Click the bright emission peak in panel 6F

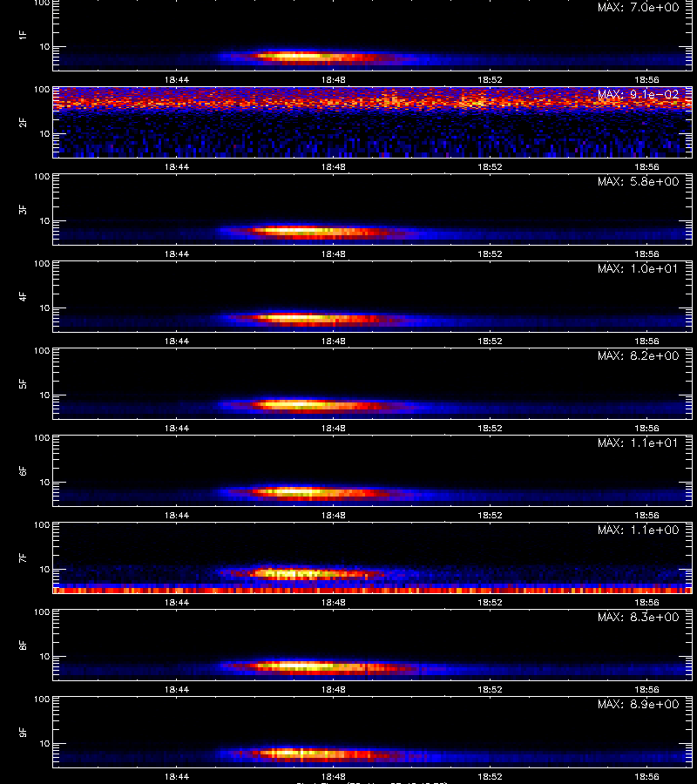295,492
